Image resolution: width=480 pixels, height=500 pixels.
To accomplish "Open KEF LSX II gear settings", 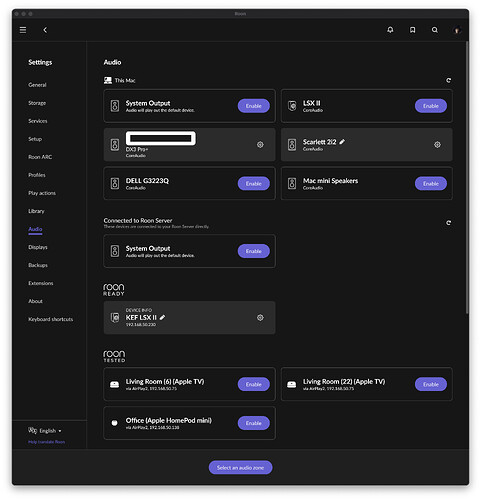I will 260,318.
